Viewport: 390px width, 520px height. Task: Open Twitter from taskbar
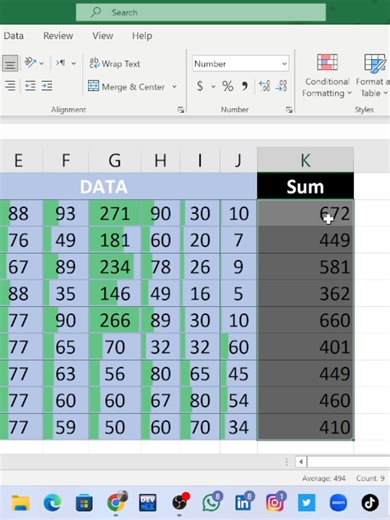(x=306, y=503)
